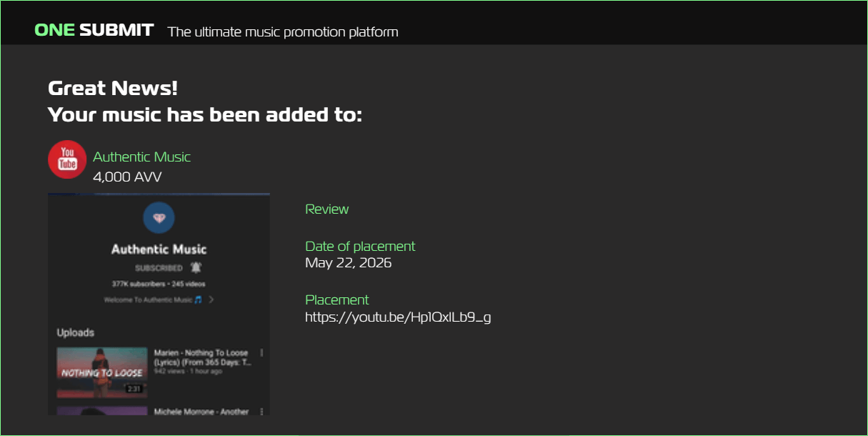Click the Marien - Nothing To Loose title

[x=202, y=357]
